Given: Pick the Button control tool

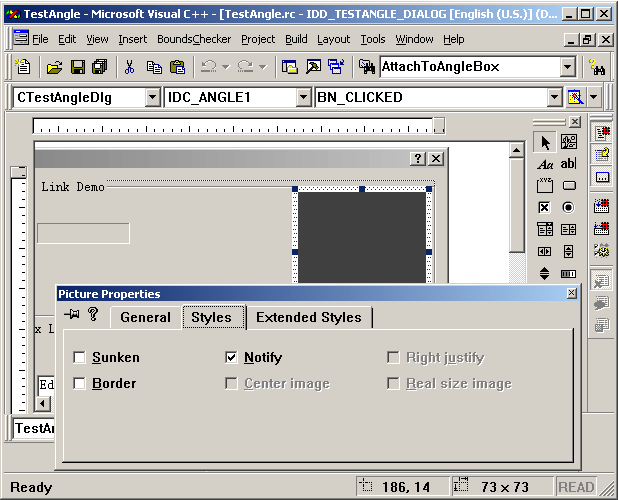Looking at the screenshot, I should (569, 185).
